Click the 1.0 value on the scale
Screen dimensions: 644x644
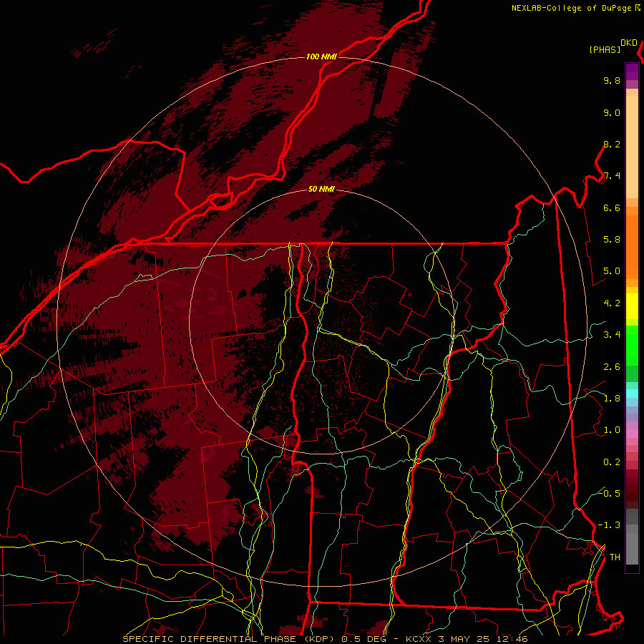click(612, 430)
